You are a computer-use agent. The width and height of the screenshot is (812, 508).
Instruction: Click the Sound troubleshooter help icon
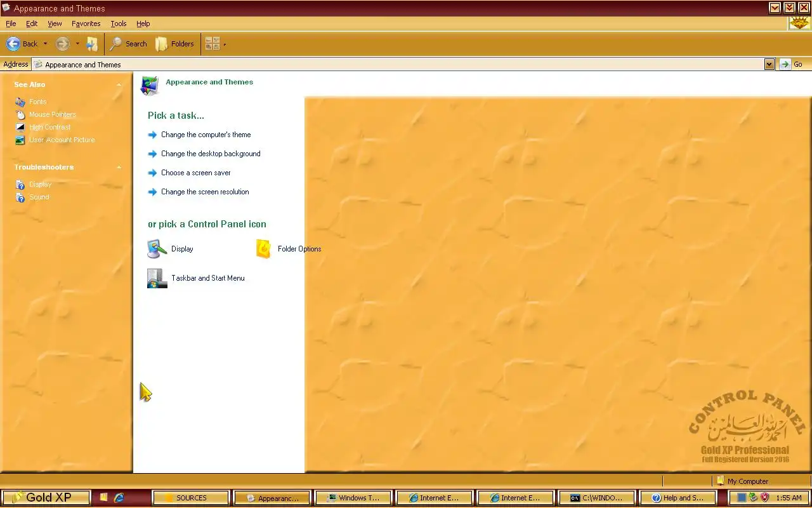[x=20, y=197]
